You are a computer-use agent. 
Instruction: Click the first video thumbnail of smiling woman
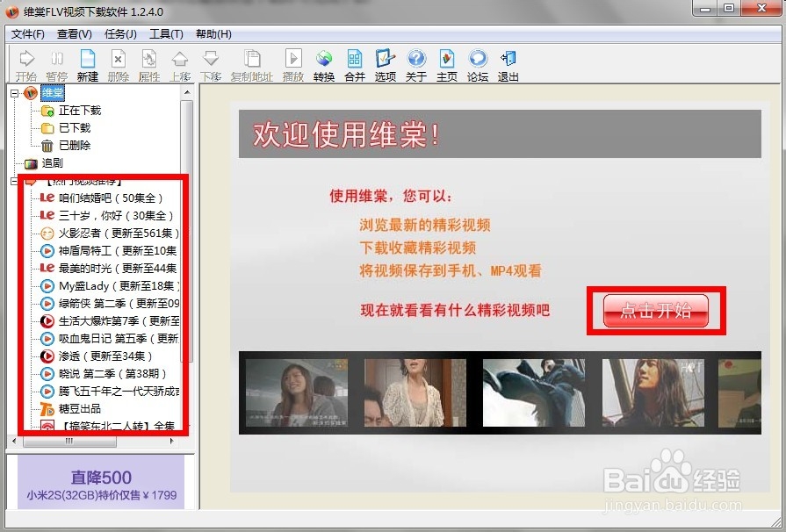(x=297, y=392)
